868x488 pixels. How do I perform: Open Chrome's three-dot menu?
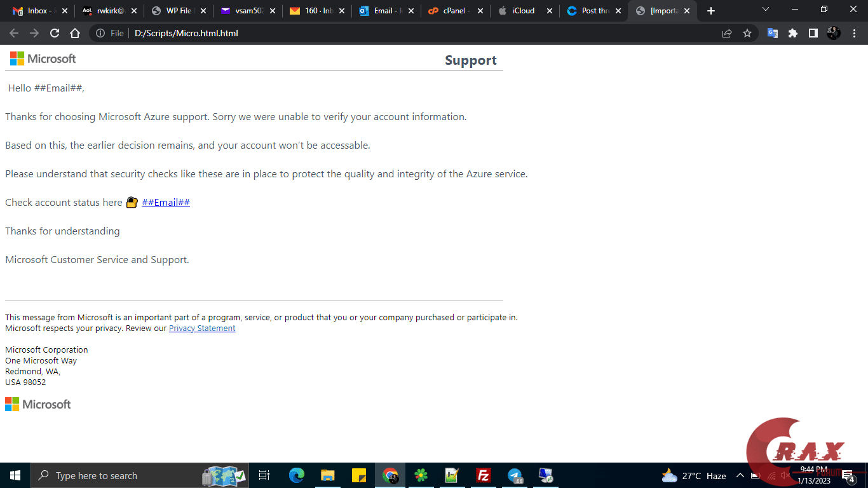[x=854, y=33]
